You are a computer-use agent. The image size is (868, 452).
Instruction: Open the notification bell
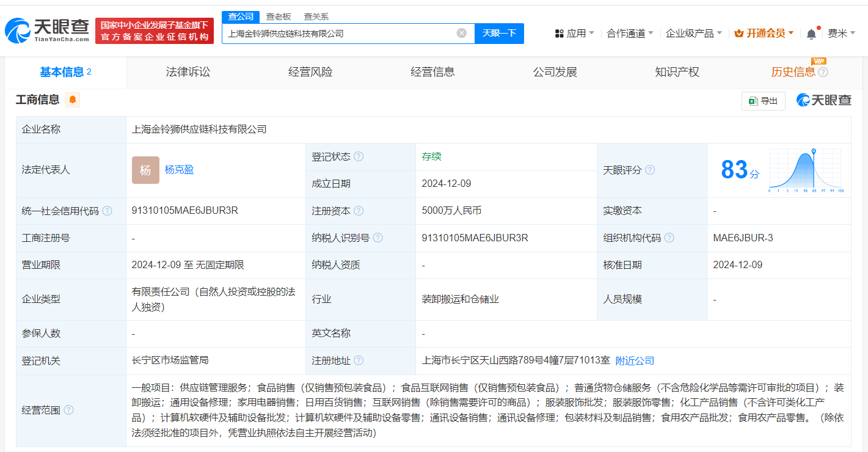point(811,34)
